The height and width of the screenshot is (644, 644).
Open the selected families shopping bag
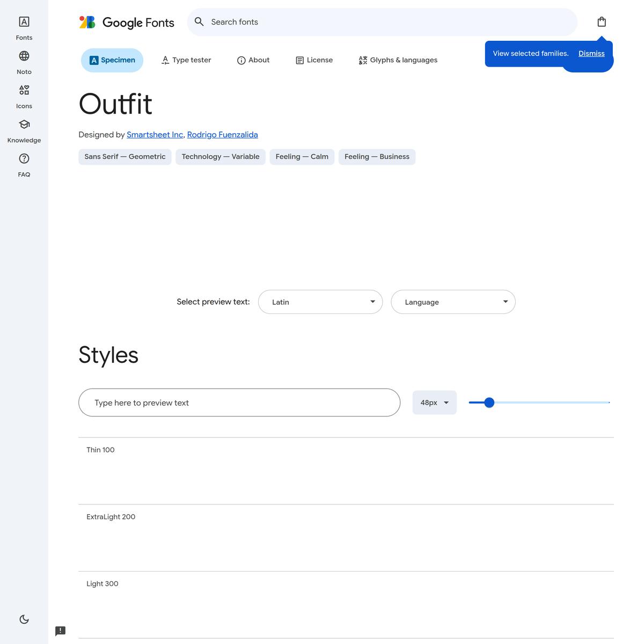pos(602,22)
